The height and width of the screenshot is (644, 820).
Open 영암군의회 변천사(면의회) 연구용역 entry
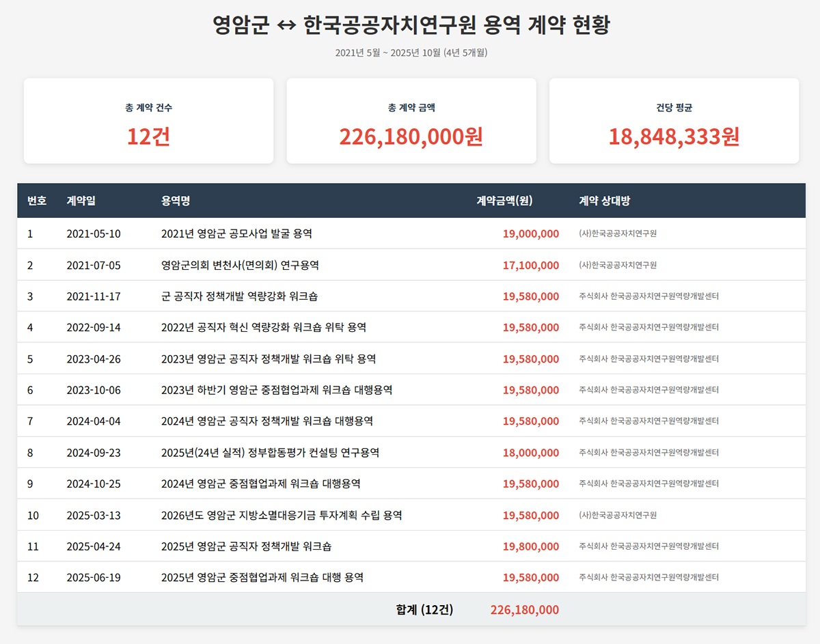pyautogui.click(x=240, y=265)
